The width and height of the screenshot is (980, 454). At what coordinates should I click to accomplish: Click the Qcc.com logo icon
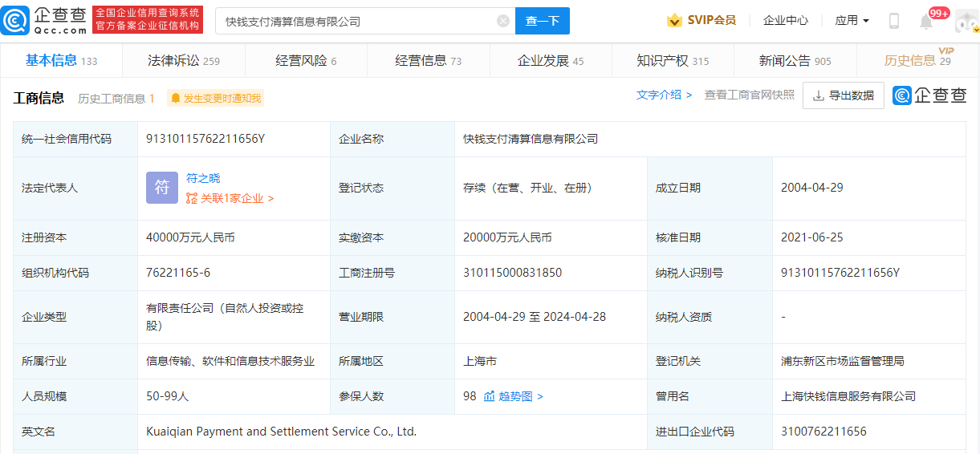[x=16, y=21]
